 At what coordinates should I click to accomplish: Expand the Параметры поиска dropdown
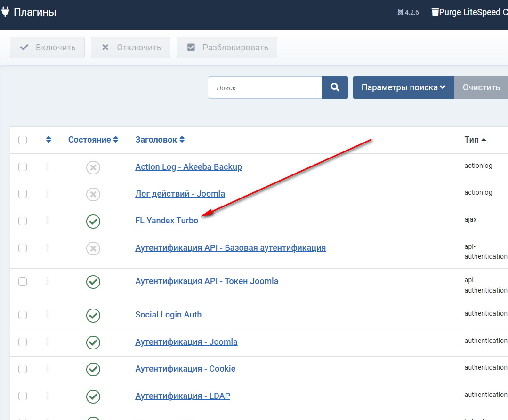point(403,87)
